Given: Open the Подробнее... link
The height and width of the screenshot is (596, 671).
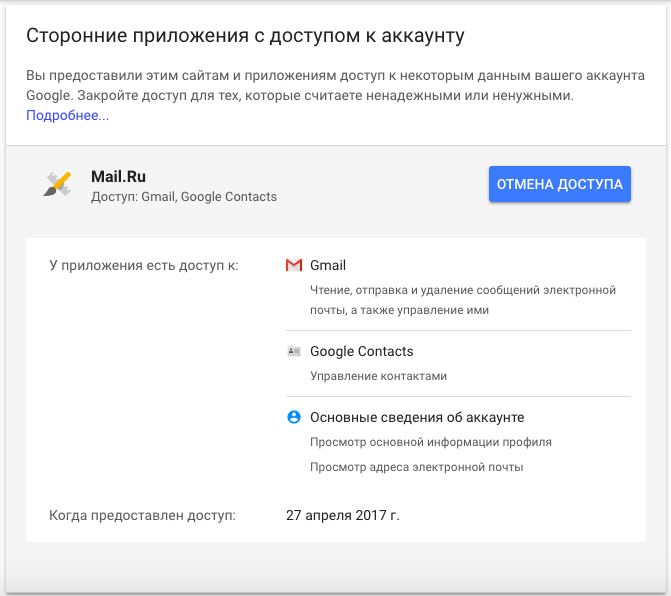Looking at the screenshot, I should [x=67, y=116].
